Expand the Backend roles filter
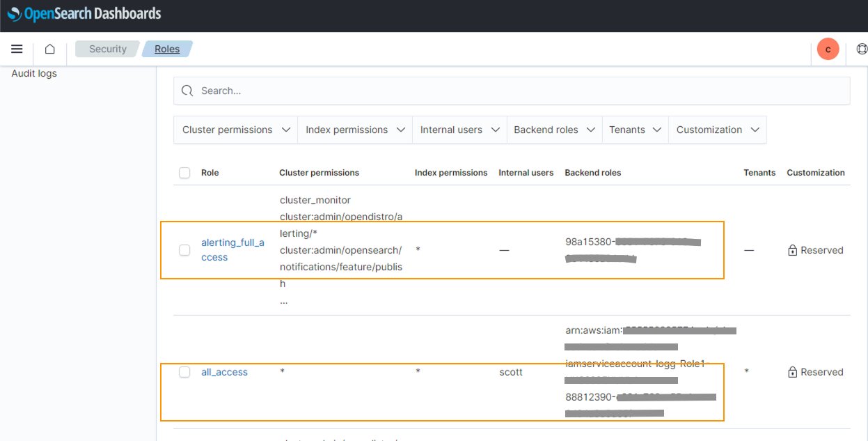 click(x=554, y=130)
